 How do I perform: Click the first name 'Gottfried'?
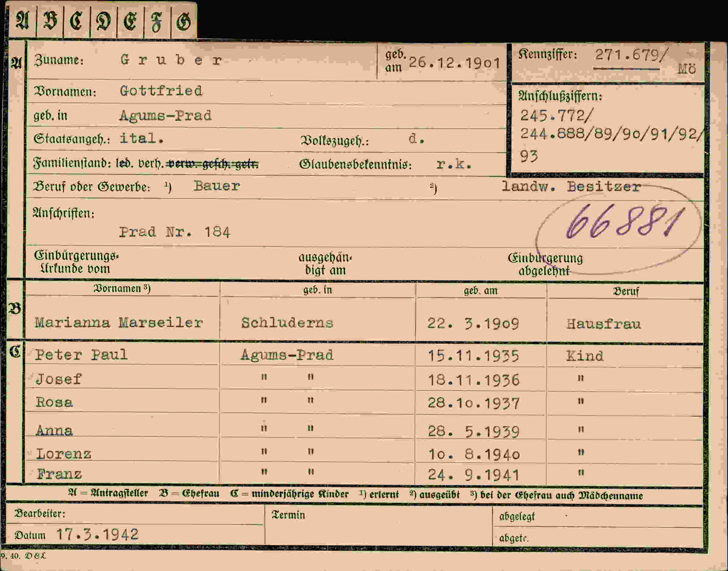pyautogui.click(x=161, y=91)
